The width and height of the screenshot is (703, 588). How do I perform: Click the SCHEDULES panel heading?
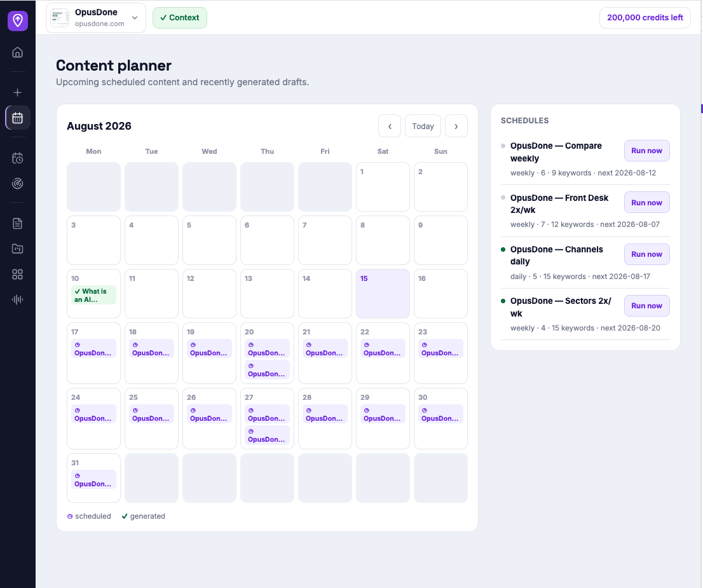(x=524, y=121)
